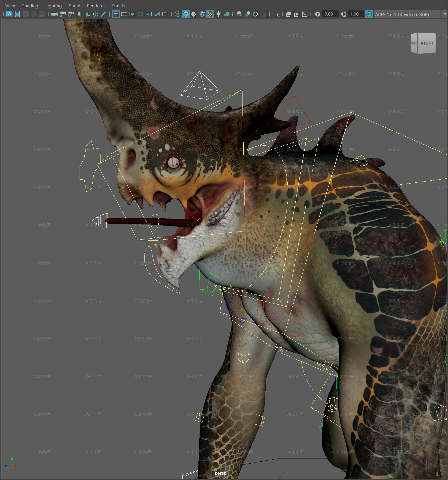Open the Show menu
The height and width of the screenshot is (480, 448).
[x=74, y=6]
